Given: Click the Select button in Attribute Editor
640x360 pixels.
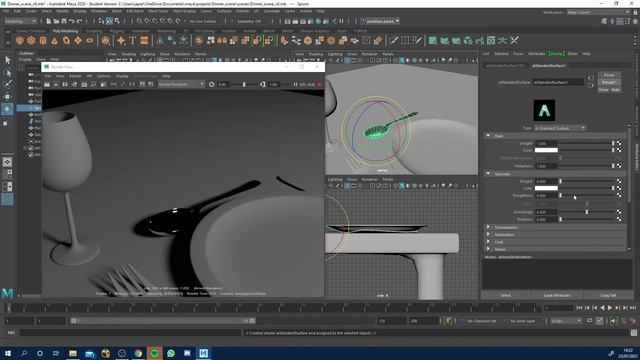Looking at the screenshot, I should point(506,295).
